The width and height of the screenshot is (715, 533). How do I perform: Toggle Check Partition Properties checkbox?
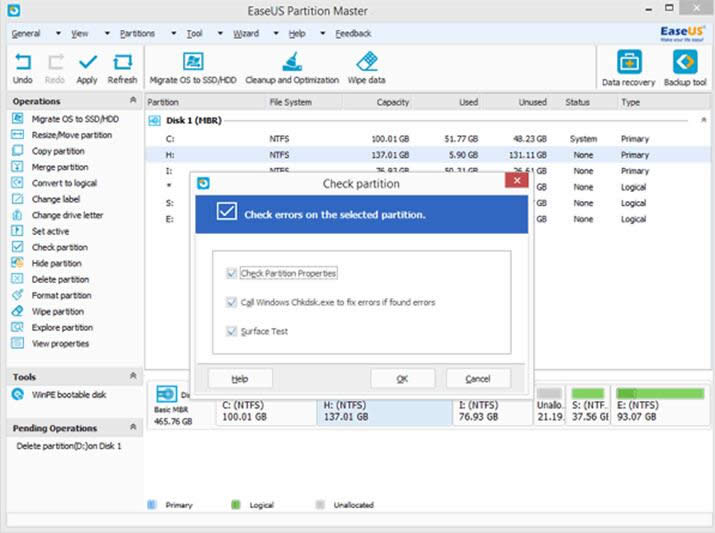pyautogui.click(x=232, y=273)
